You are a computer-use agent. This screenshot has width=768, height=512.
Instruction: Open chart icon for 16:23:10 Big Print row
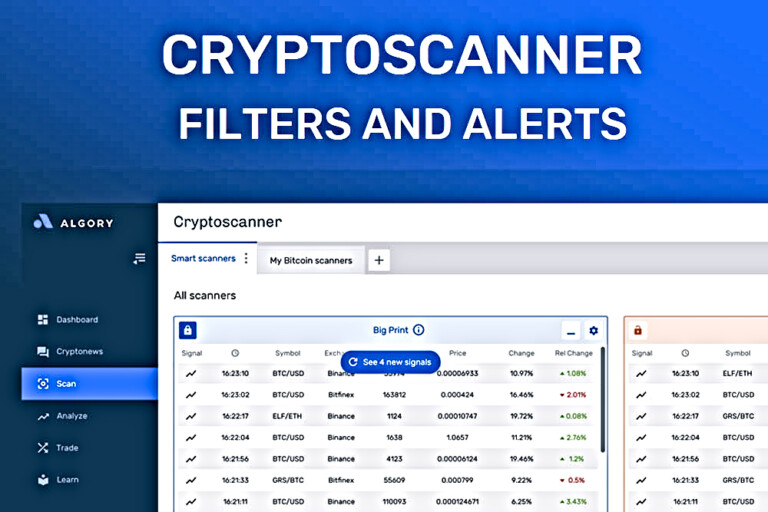pos(191,373)
